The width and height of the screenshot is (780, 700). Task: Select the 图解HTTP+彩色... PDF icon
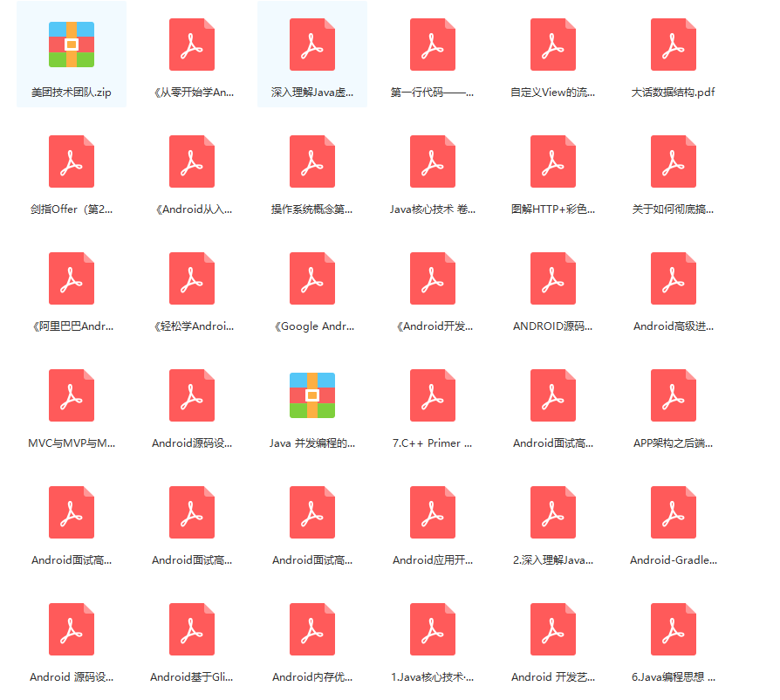[x=552, y=161]
